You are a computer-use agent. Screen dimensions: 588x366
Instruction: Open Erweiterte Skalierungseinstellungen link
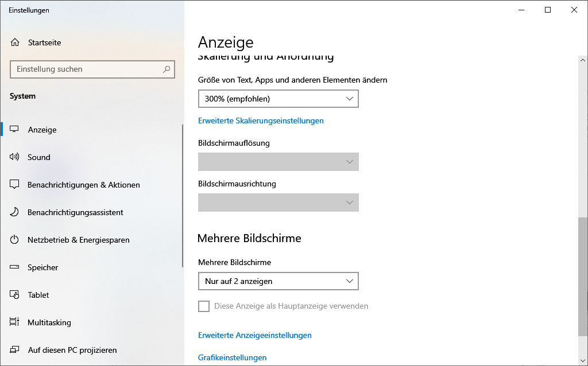click(x=260, y=120)
